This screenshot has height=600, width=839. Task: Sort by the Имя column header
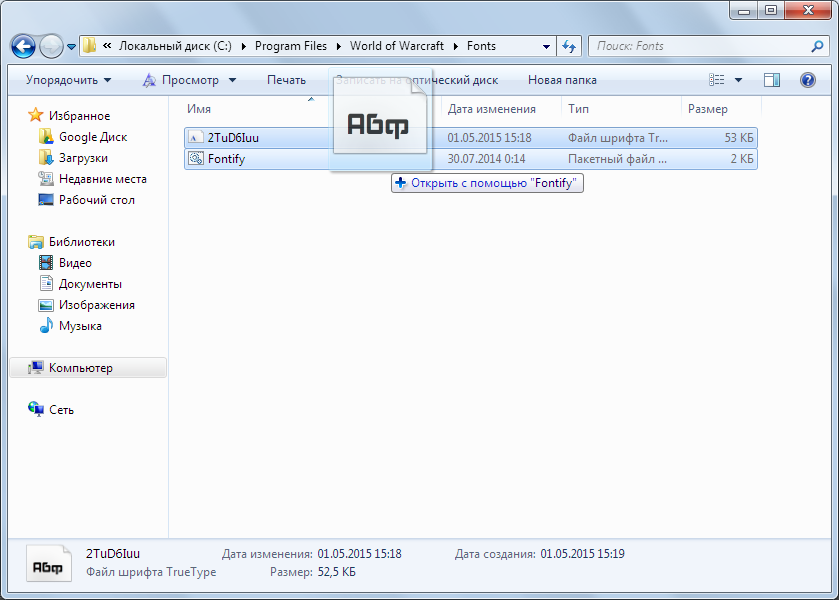click(x=199, y=109)
